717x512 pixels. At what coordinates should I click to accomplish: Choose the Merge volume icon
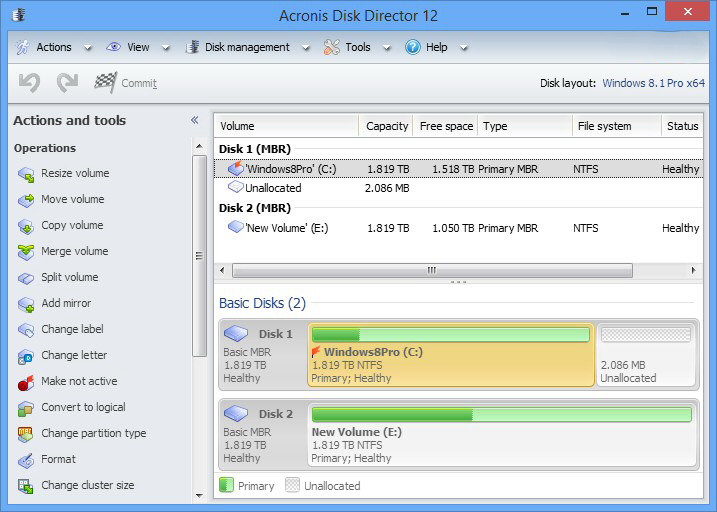coord(26,252)
